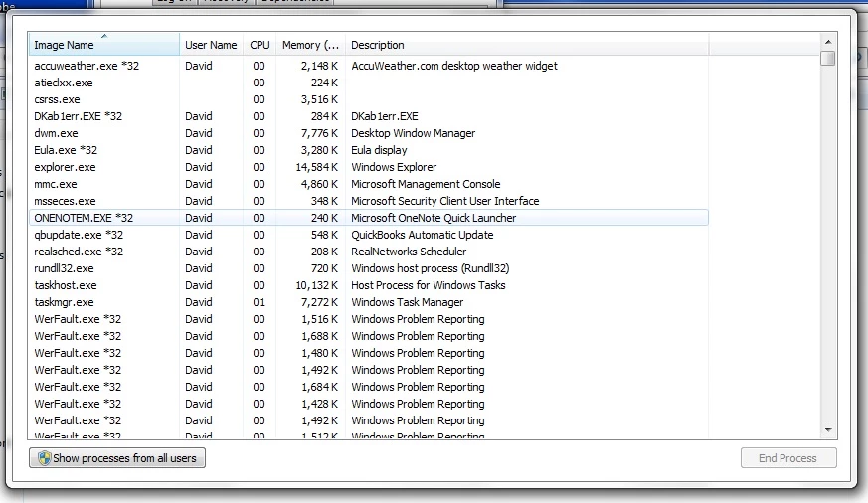Screen dimensions: 868x503
Task: Select the msseces.exe process
Action: [x=369, y=201]
